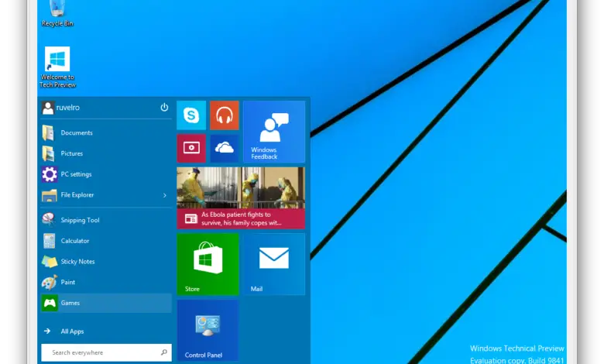Show All Apps arrow

47,331
